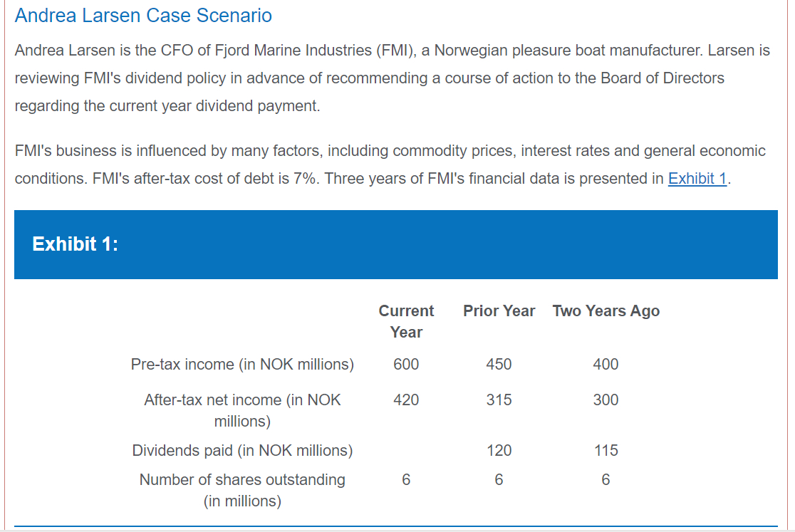Select the 115 dividends paid value

pyautogui.click(x=606, y=450)
